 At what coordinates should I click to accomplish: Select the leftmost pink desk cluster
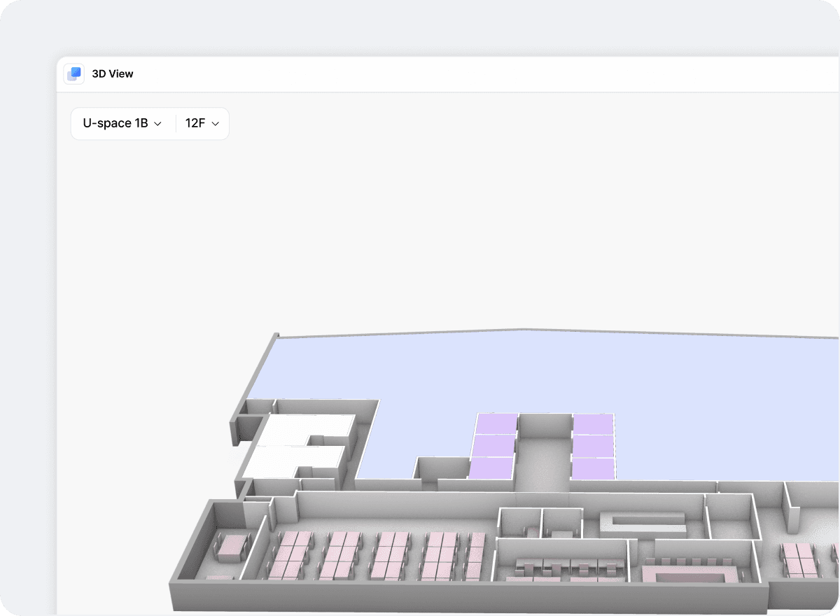290,553
